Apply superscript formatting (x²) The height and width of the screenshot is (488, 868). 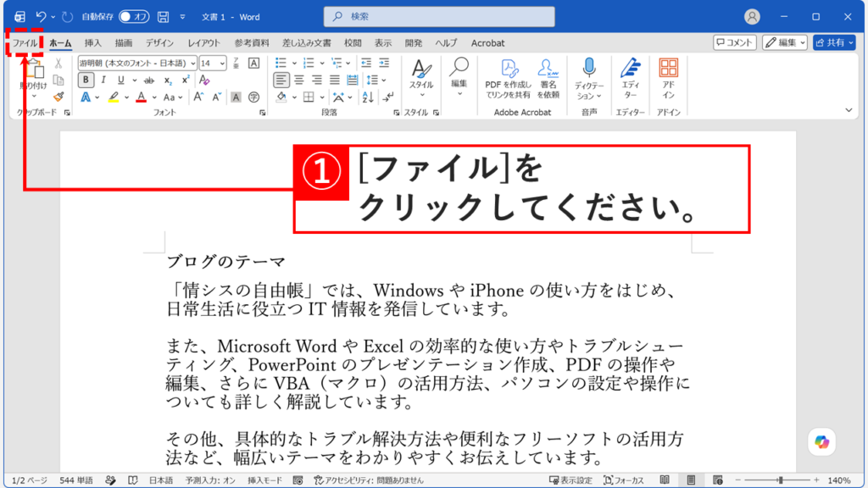point(186,80)
